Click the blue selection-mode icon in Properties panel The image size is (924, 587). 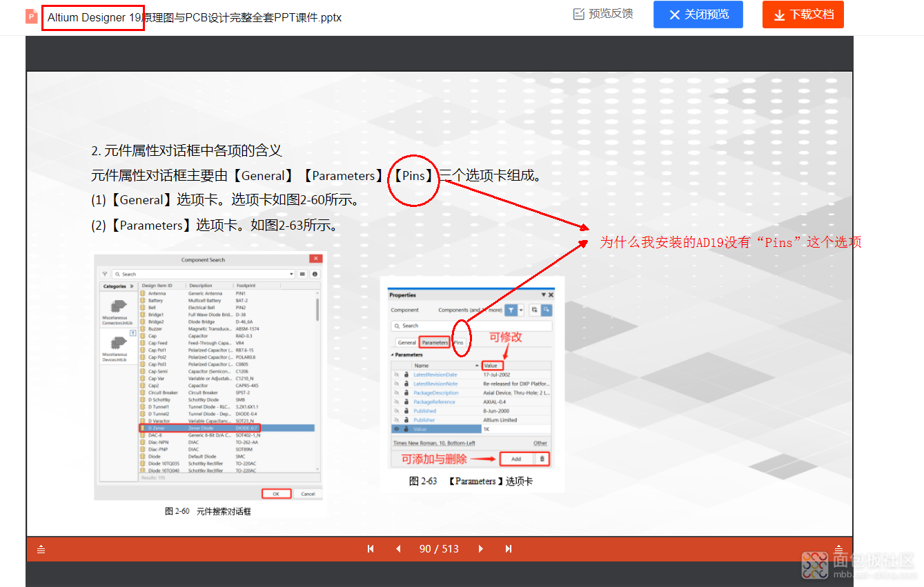tap(547, 310)
